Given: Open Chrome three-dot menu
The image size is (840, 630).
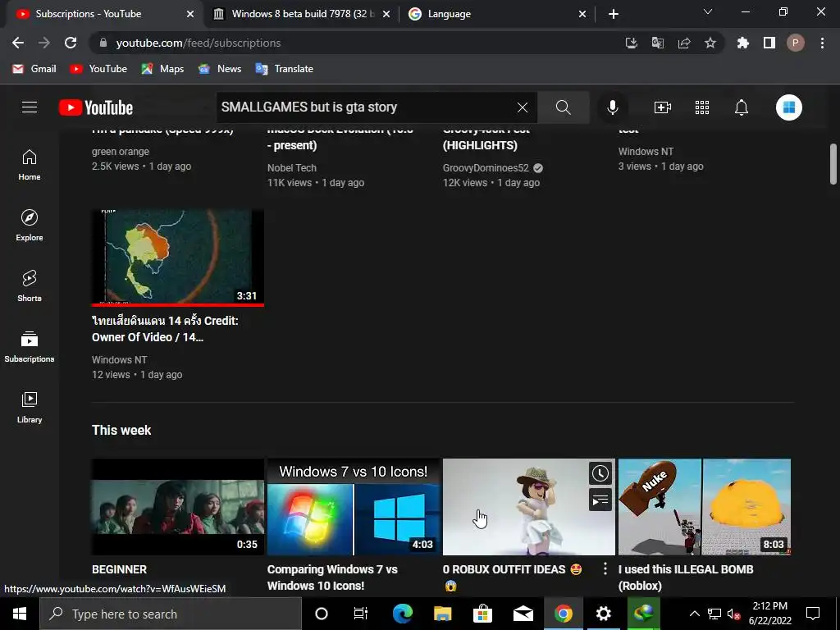Looking at the screenshot, I should (x=822, y=43).
